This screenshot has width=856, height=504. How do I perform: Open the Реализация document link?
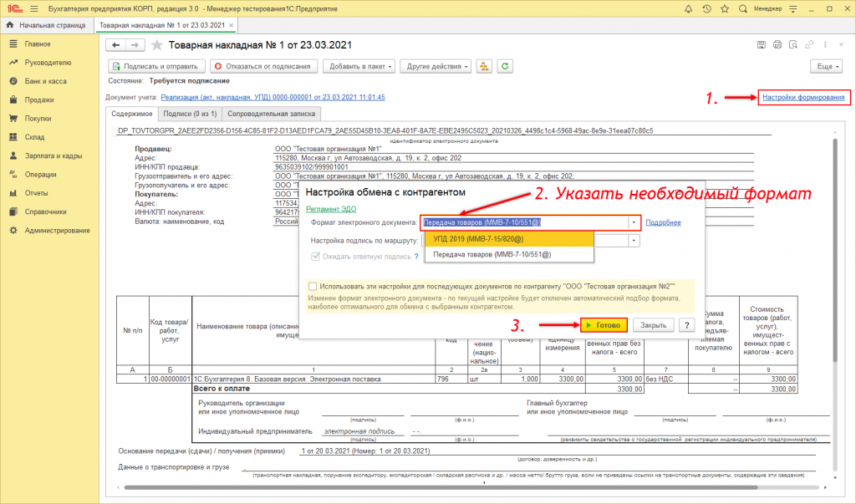273,97
